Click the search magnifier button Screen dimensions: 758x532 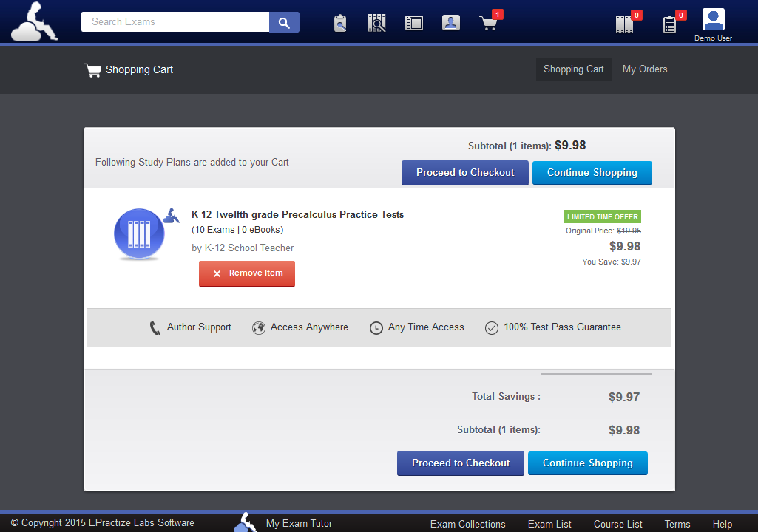point(284,22)
